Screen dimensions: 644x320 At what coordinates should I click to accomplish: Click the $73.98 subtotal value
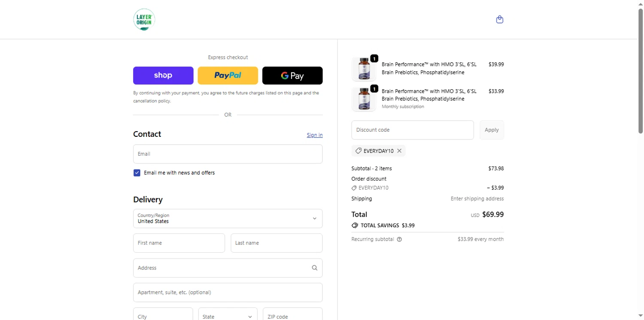(x=496, y=169)
